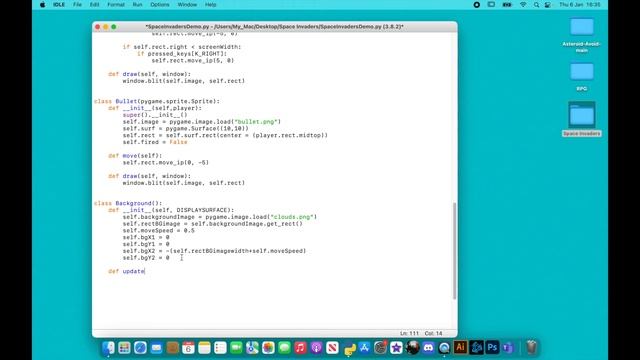
Task: Open QuickTime Player in the Dock
Action: pyautogui.click(x=444, y=348)
